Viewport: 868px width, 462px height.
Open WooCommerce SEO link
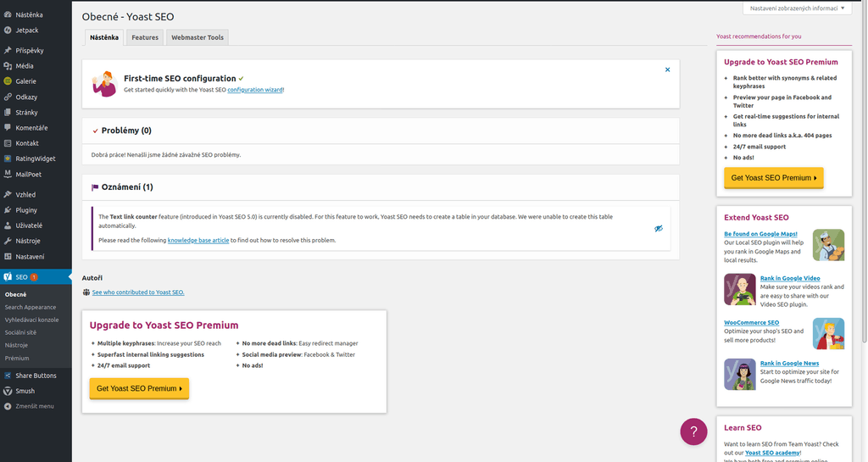pos(752,323)
